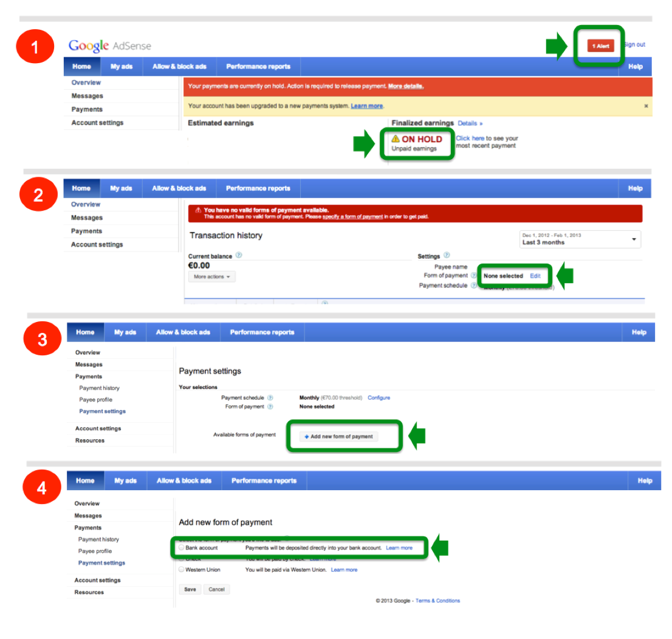Select Payments in sidebar on AdSense header page
Screen dimensions: 672x639
[x=87, y=109]
